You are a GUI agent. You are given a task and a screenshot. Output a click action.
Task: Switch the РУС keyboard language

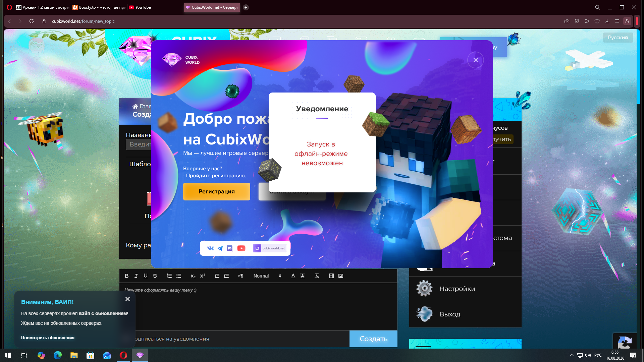click(x=598, y=355)
